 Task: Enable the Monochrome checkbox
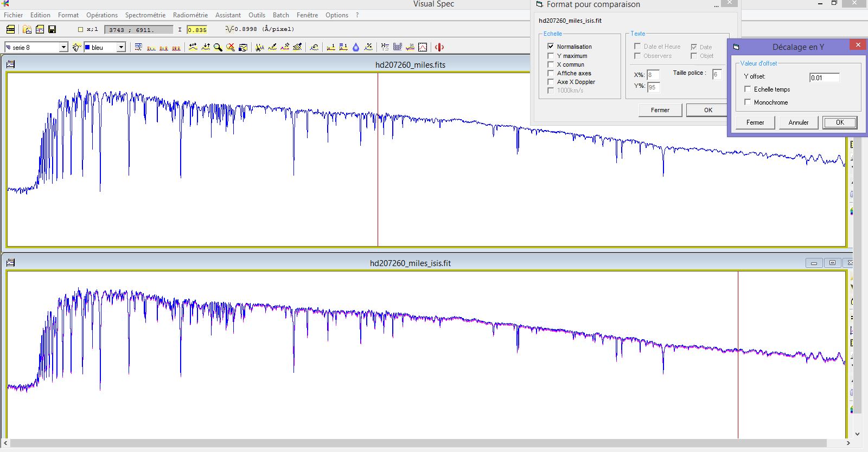pyautogui.click(x=748, y=102)
